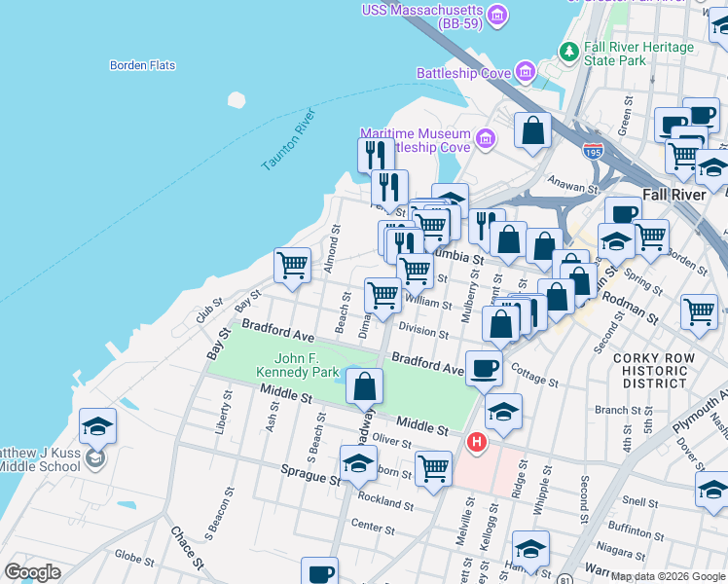Select the Taunton River label
This screenshot has height=584, width=728.
[x=288, y=139]
